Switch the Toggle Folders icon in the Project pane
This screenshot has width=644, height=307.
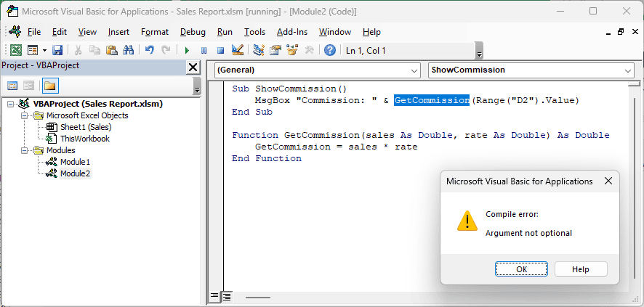tap(49, 86)
